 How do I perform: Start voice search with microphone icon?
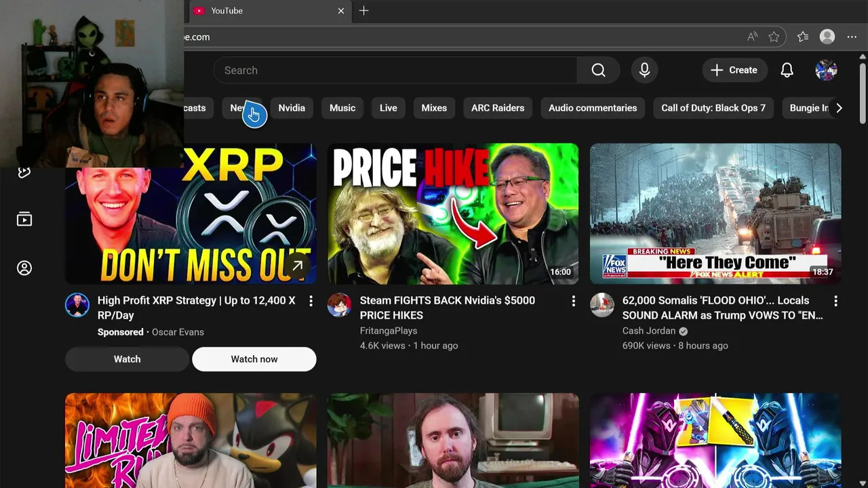[644, 70]
